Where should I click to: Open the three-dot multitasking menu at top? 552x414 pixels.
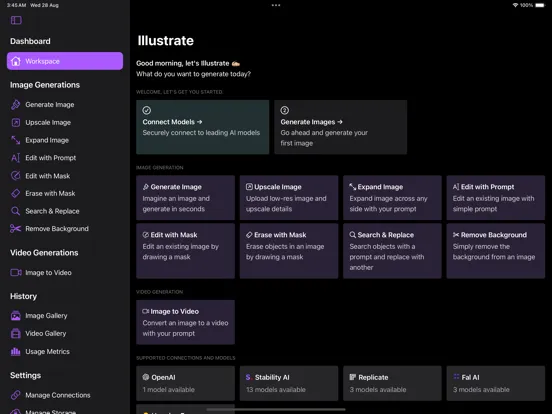click(x=276, y=5)
